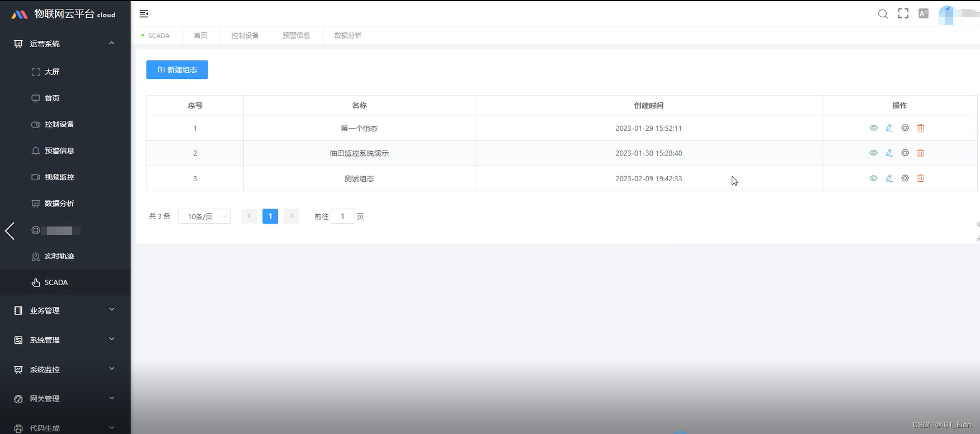This screenshot has width=980, height=434.
Task: Expand the 业务管理 menu group
Action: point(65,310)
